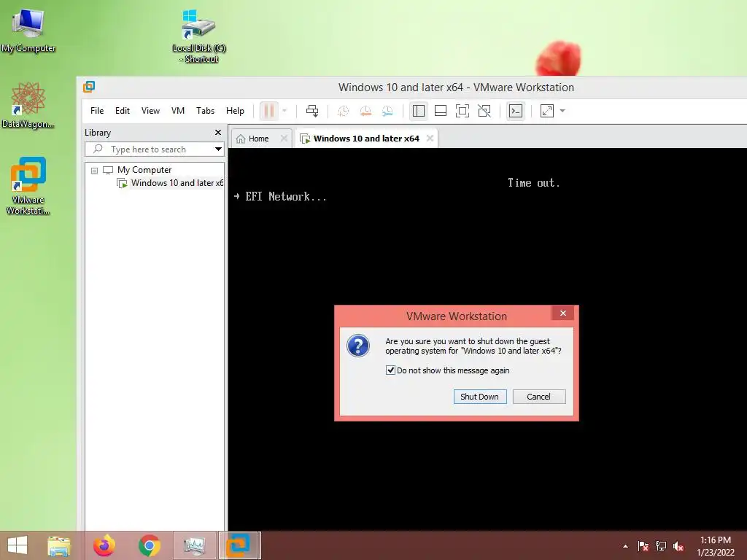
Task: Open the snapshot manager icon
Action: (388, 111)
